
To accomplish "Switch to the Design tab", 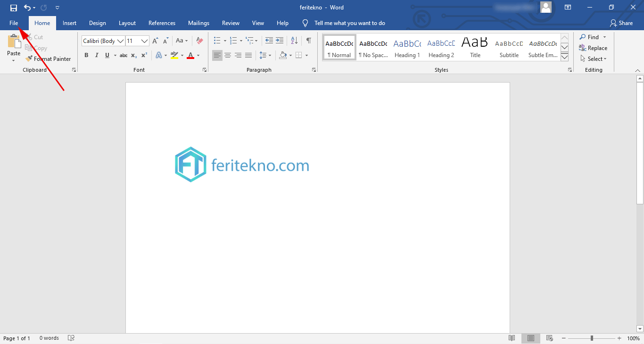I will pyautogui.click(x=97, y=23).
